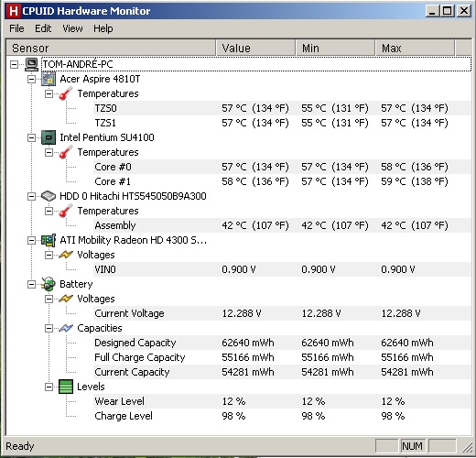The width and height of the screenshot is (476, 458).
Task: Collapse the Capacities group
Action: (x=49, y=328)
